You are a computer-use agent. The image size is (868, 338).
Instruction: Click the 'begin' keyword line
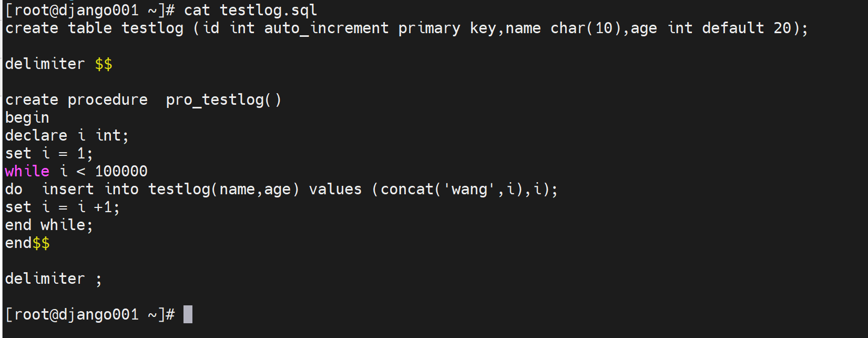pos(27,117)
